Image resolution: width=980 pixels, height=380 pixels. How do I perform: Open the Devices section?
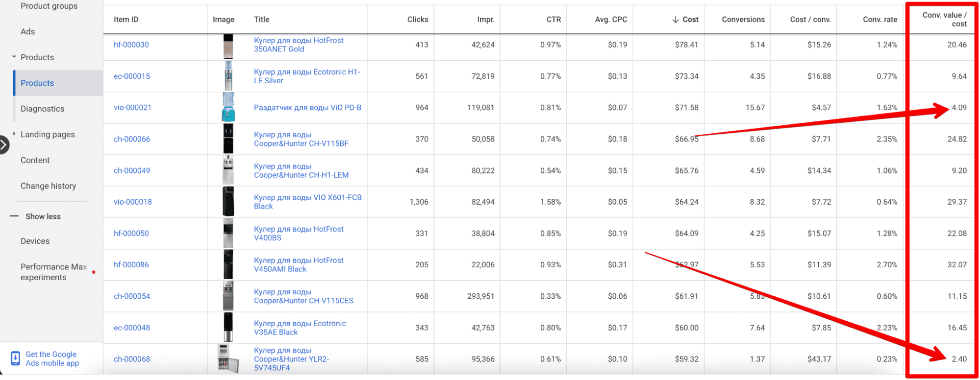[35, 241]
